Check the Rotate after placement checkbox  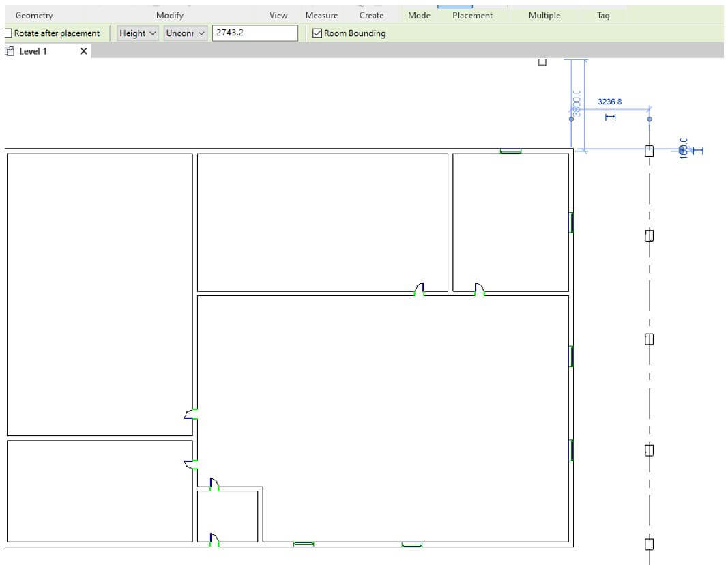pyautogui.click(x=8, y=33)
